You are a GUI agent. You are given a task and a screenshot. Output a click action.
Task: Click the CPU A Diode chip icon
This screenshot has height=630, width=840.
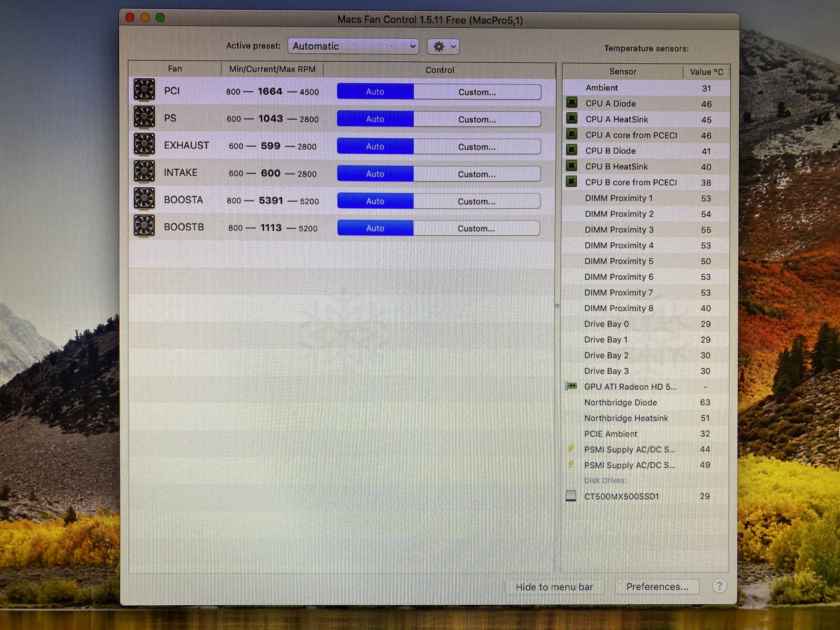click(x=572, y=102)
